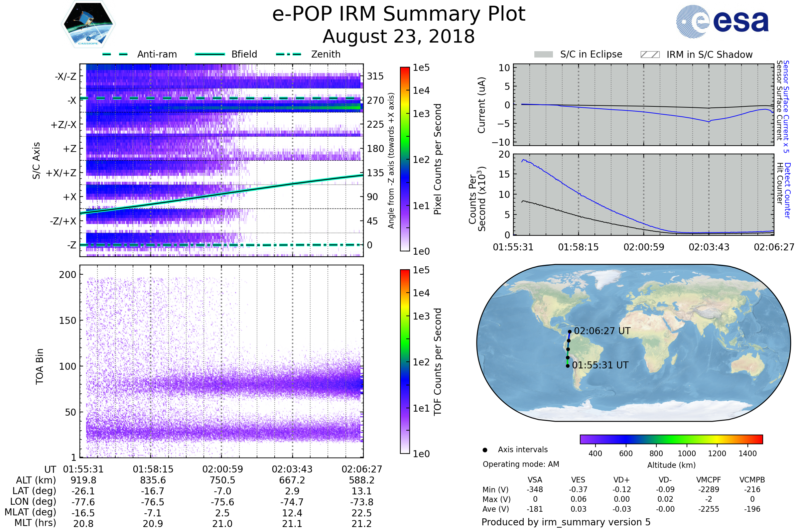The height and width of the screenshot is (532, 798).
Task: Click the Sensor Surface Current x 5 label
Action: click(786, 106)
